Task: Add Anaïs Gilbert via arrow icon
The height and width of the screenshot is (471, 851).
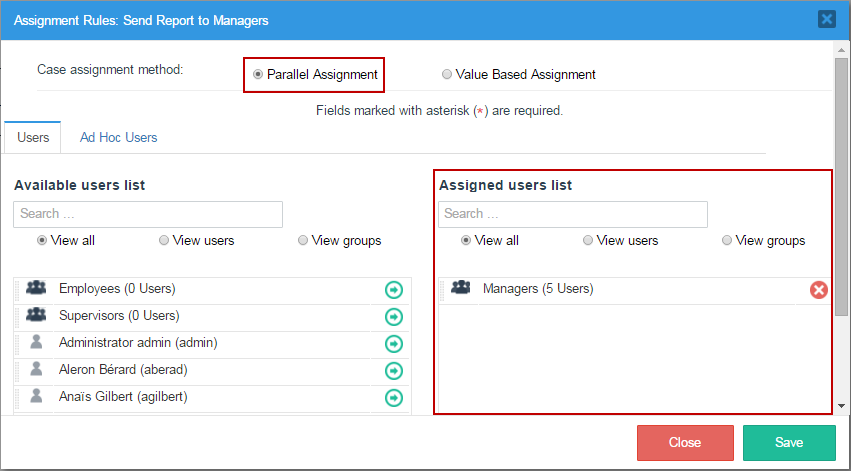Action: point(394,398)
